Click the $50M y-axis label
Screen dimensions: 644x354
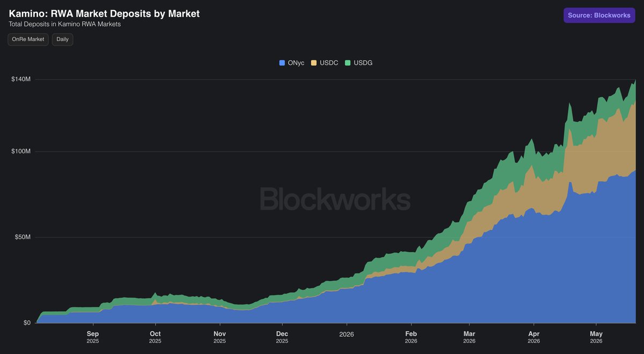point(23,237)
